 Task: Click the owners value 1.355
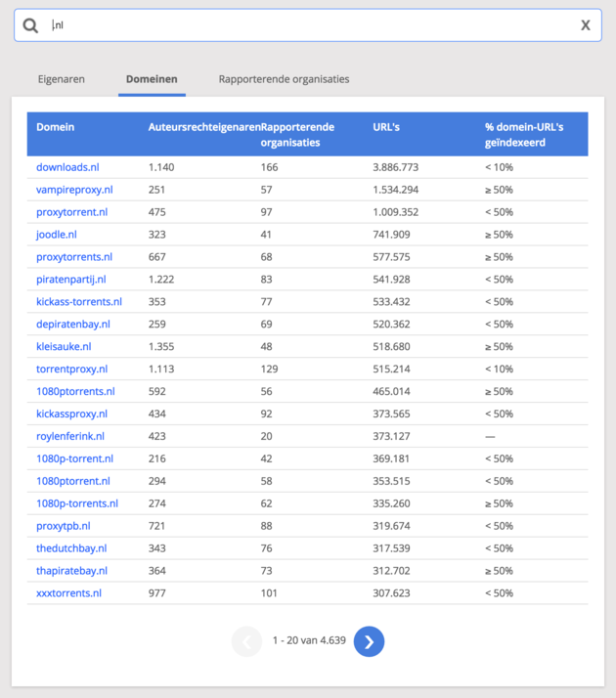coord(161,346)
